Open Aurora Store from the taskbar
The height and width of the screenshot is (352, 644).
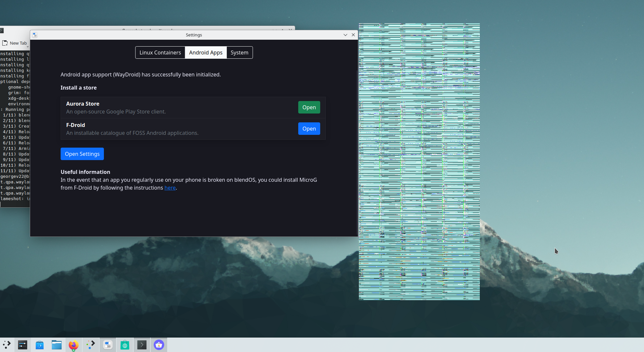159,345
